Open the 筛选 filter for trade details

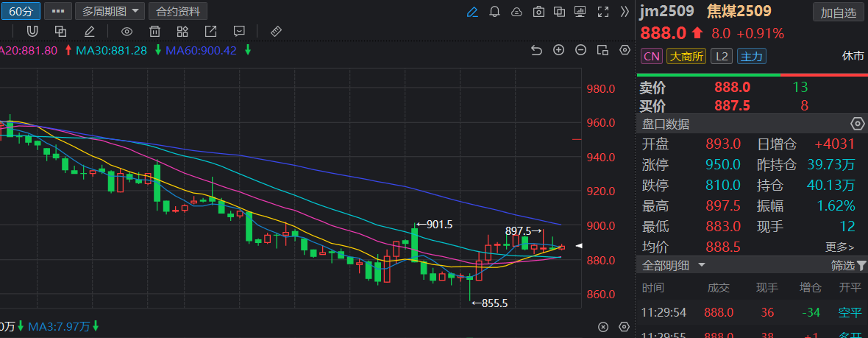848,265
